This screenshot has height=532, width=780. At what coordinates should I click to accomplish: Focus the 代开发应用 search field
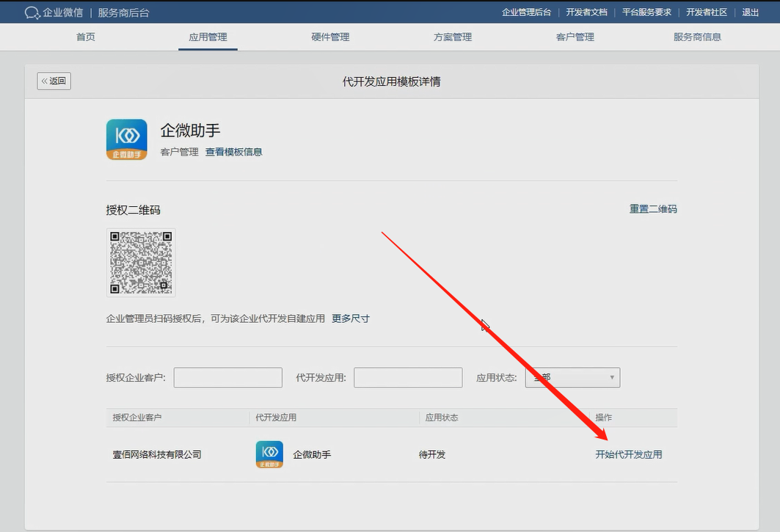coord(408,378)
